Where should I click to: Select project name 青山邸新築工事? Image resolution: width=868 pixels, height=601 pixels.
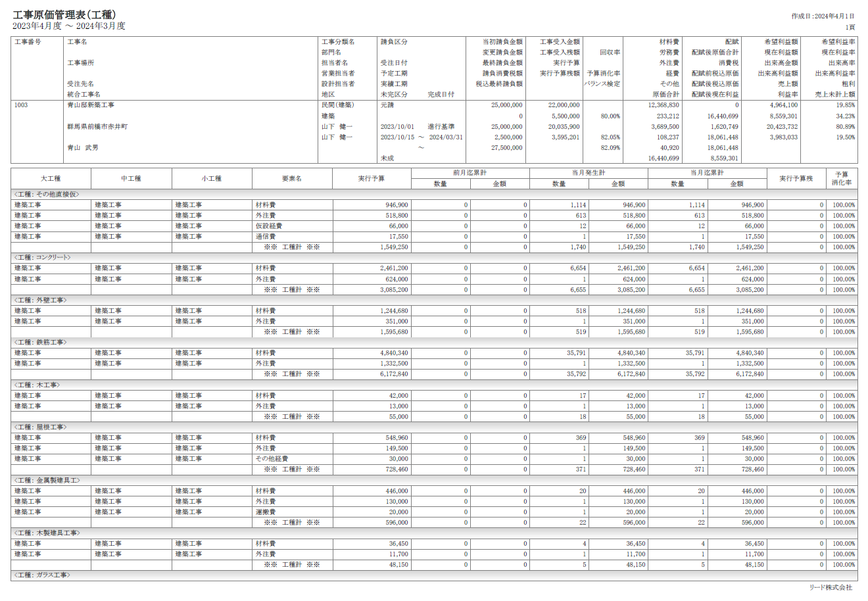tap(91, 105)
